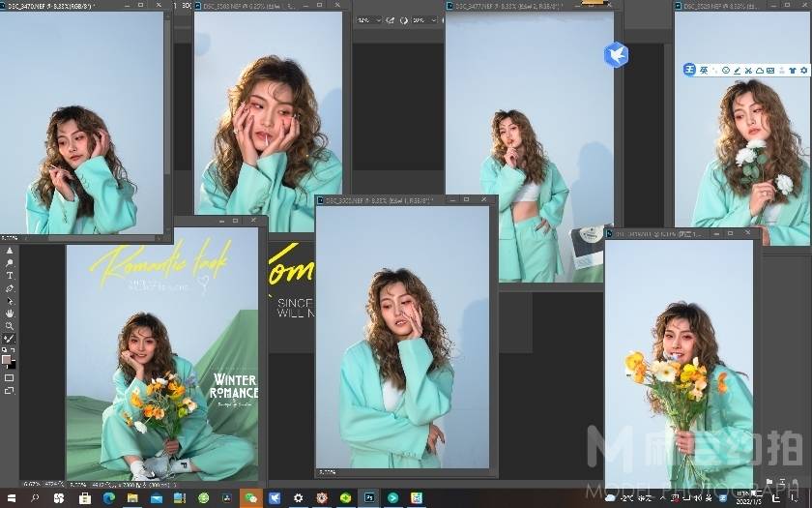This screenshot has height=508, width=812.
Task: Open the skin shirt icon on IME bar
Action: pos(793,70)
